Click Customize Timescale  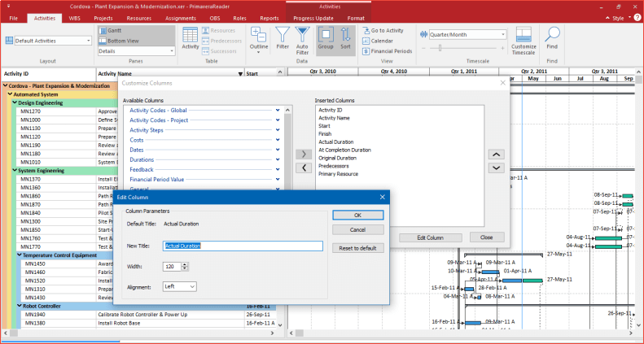click(524, 41)
